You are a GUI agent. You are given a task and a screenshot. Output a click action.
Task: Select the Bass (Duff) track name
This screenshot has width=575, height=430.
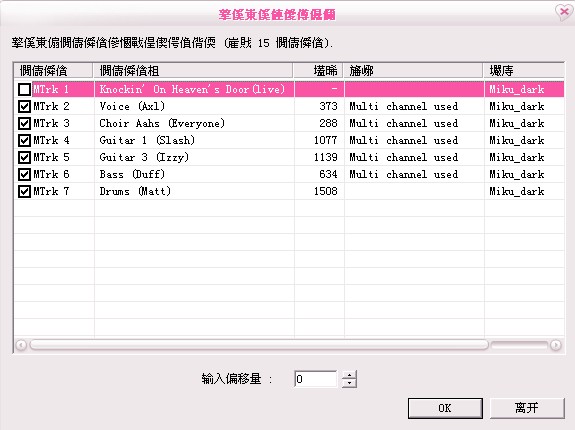[132, 174]
